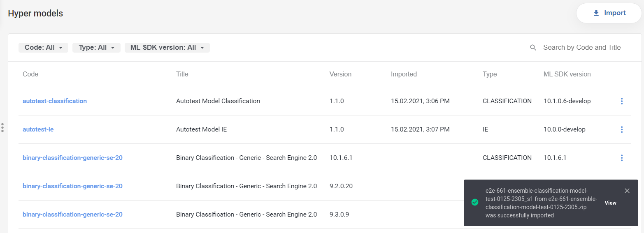Viewport: 644px width, 233px height.
Task: Open the binary-classification-generic-se-20 link, version 9.3.0.9
Action: point(72,215)
